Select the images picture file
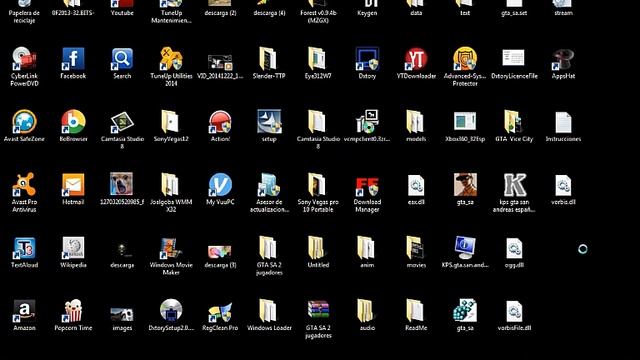640x360 pixels. pos(122,314)
